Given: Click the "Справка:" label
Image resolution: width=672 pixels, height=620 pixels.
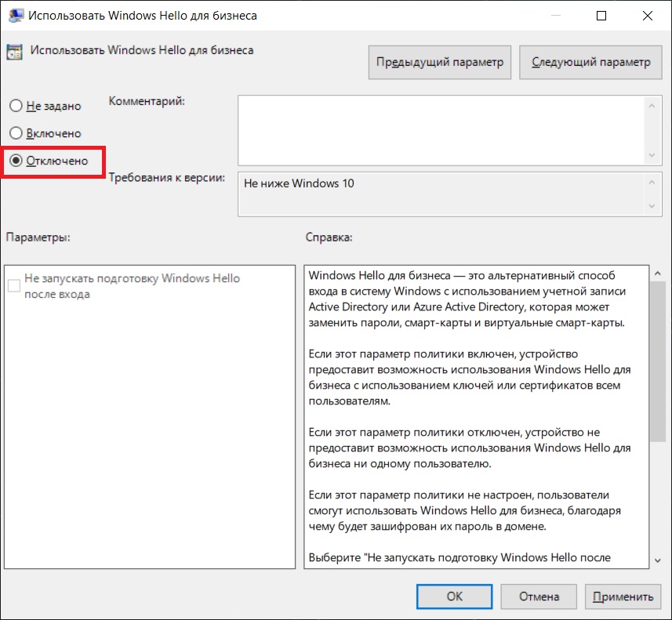Looking at the screenshot, I should [x=329, y=237].
